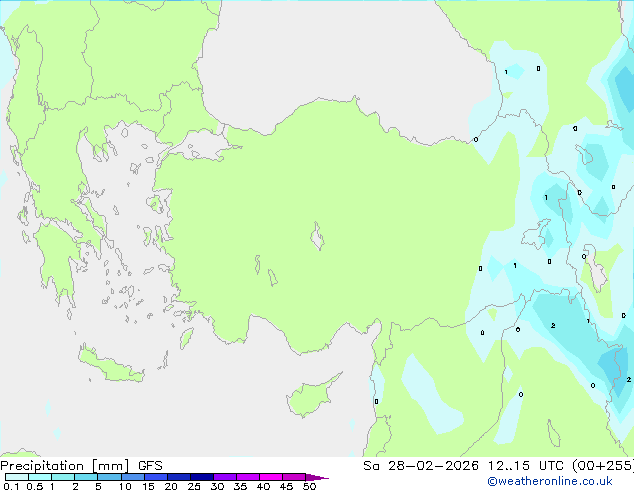This screenshot has width=634, height=490.
Task: Select the 45–50 mm legend swatch
Action: [294, 477]
